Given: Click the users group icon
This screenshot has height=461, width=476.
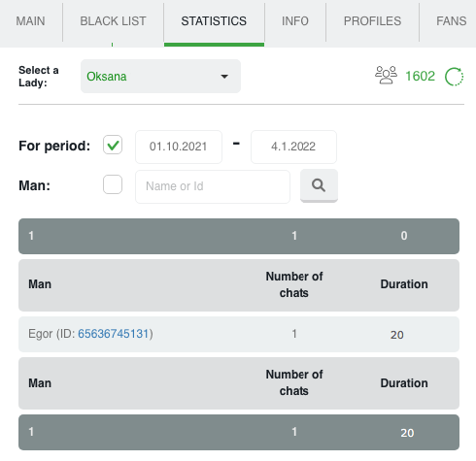Looking at the screenshot, I should pos(386,75).
